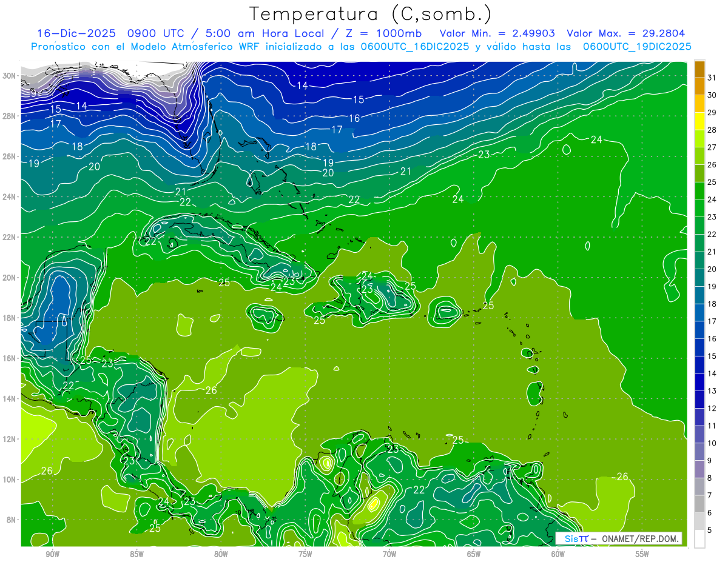Click the "24N" latitude axis label
Image resolution: width=728 pixels, height=562 pixels.
point(9,197)
